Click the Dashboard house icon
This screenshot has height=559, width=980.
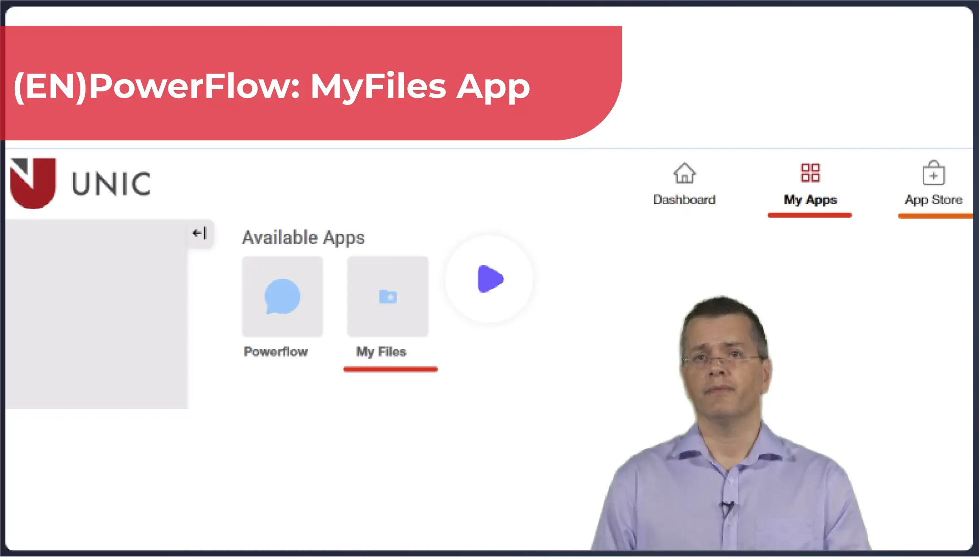coord(684,173)
